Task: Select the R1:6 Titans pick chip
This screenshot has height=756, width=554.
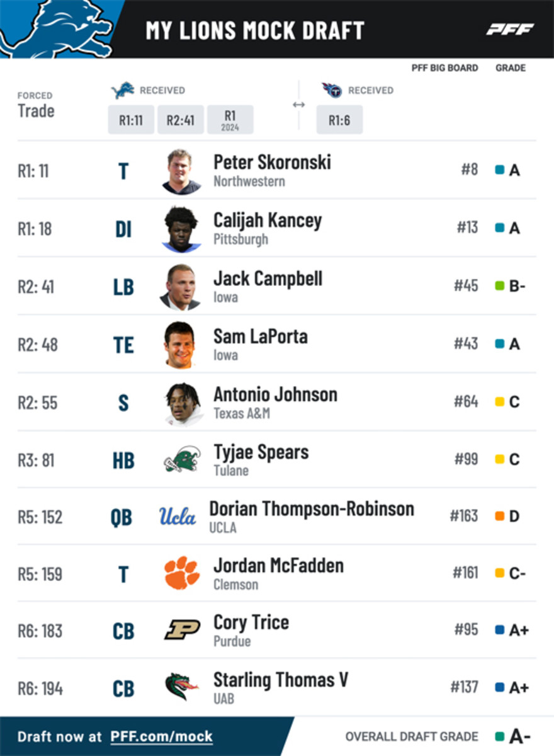Action: coord(339,120)
